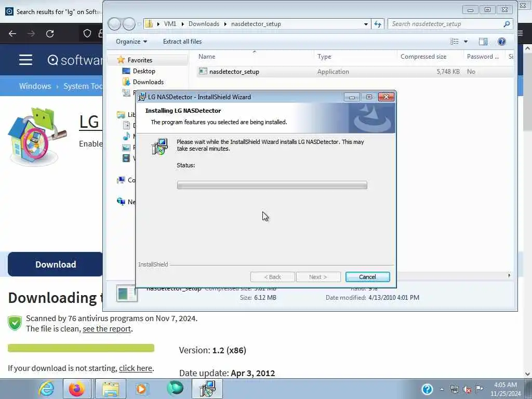Image resolution: width=532 pixels, height=399 pixels.
Task: Open Desktop in Explorer favorites
Action: (x=144, y=71)
